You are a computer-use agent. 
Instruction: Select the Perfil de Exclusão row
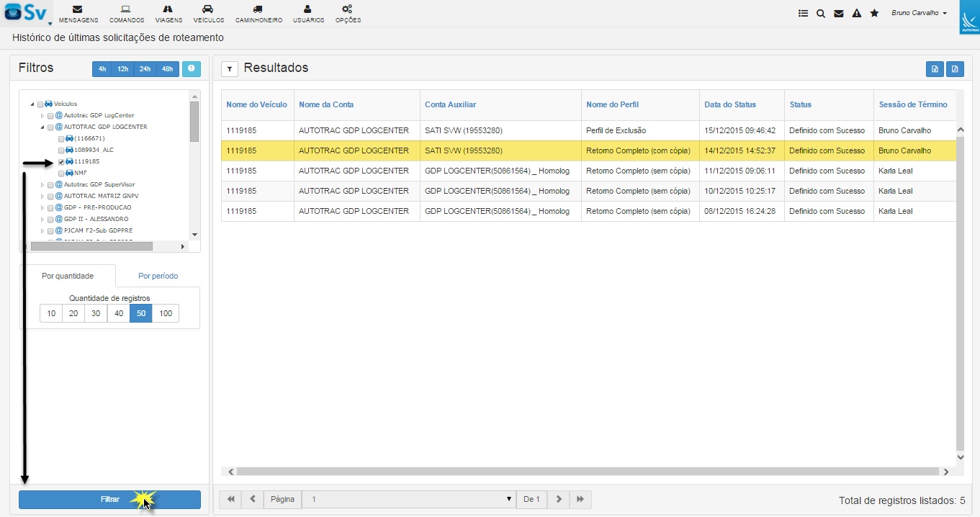[588, 130]
